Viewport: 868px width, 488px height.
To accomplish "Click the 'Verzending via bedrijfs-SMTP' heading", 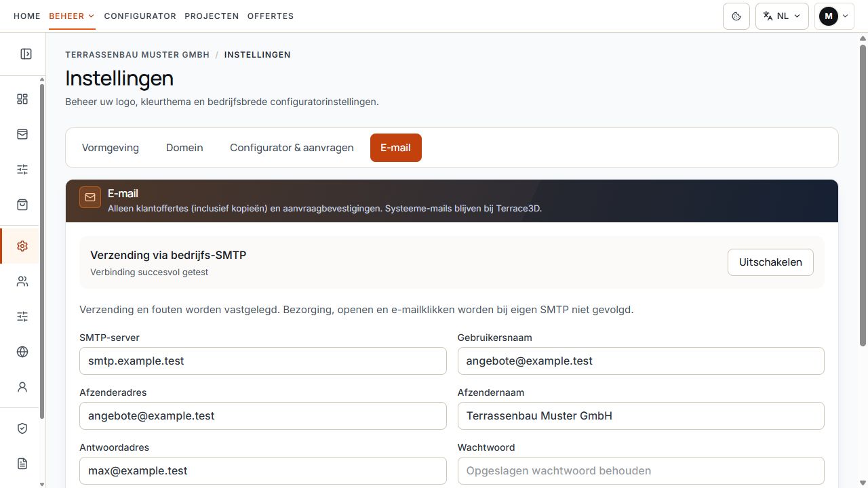I will point(168,256).
